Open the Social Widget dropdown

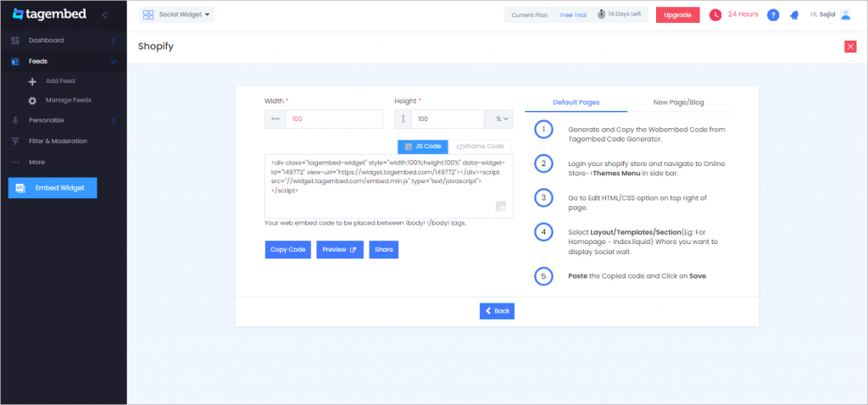pos(176,15)
